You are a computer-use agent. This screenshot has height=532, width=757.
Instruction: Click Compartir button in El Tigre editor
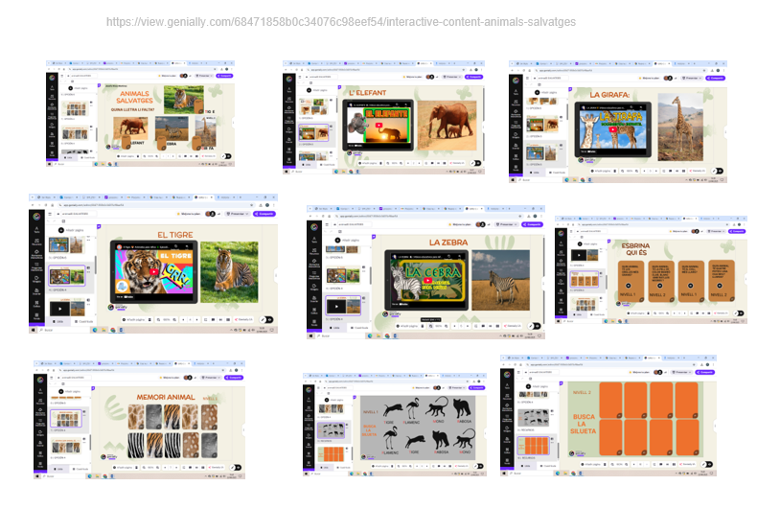(x=264, y=214)
